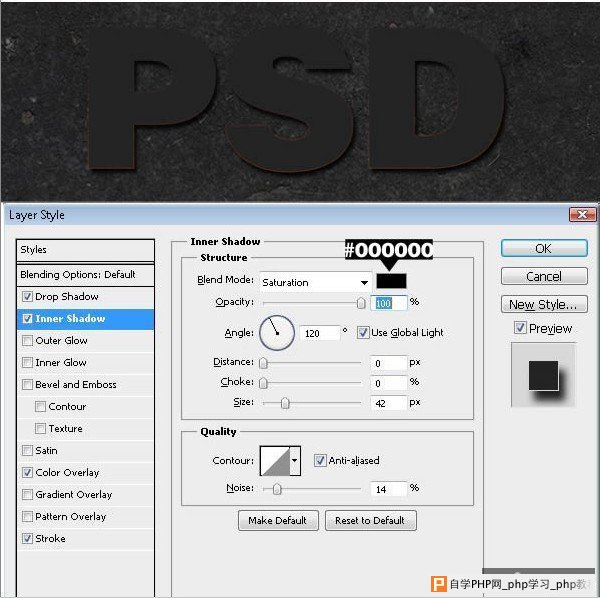Viewport: 600px width, 598px height.
Task: Click the Opacity slider handle
Action: [360, 303]
